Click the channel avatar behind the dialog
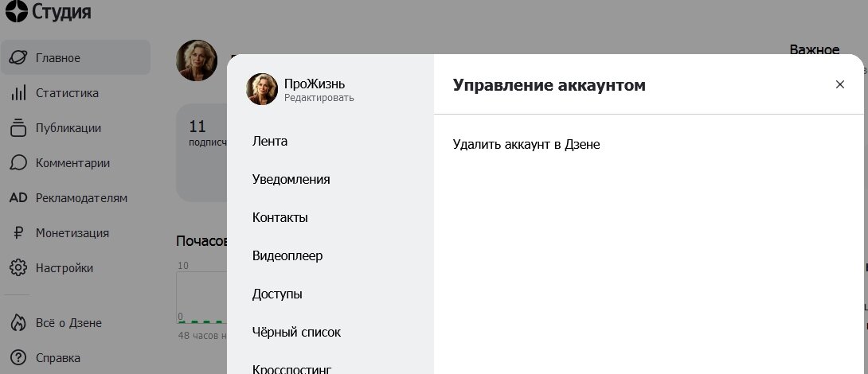Viewport: 868px width, 374px height. click(197, 60)
